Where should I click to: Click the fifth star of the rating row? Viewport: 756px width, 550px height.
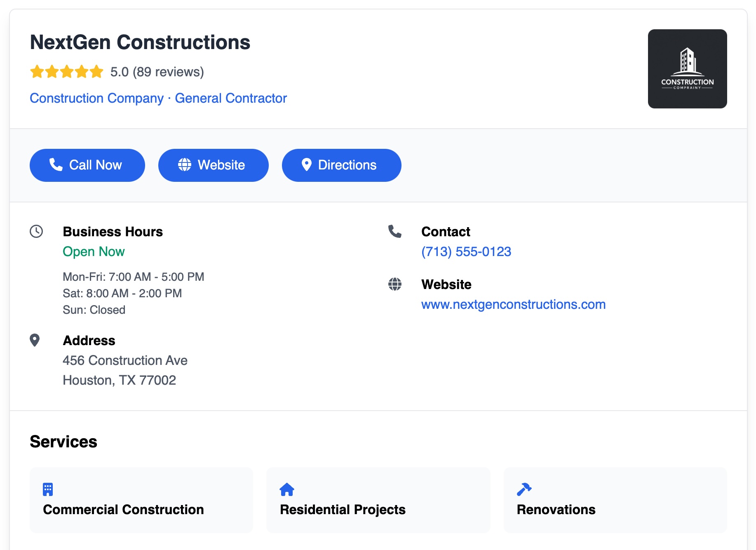[x=96, y=71]
